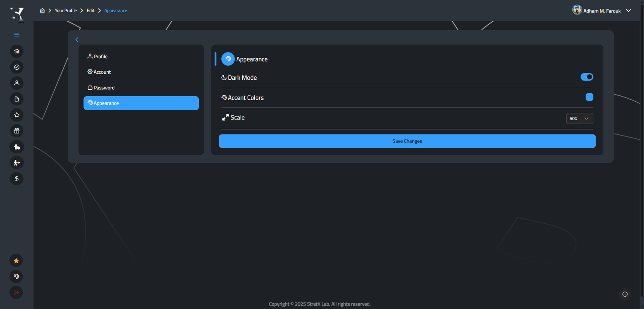
Task: Click the checkmark circle sidebar icon
Action: (x=17, y=67)
